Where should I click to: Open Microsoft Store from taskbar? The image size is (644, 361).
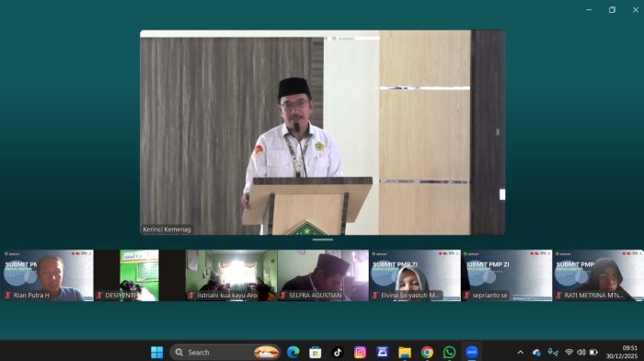315,353
